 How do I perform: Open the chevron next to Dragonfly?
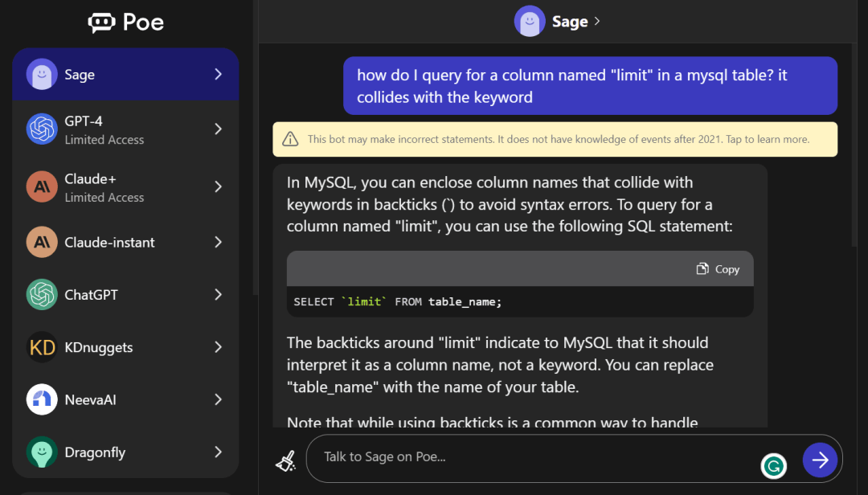pos(218,452)
